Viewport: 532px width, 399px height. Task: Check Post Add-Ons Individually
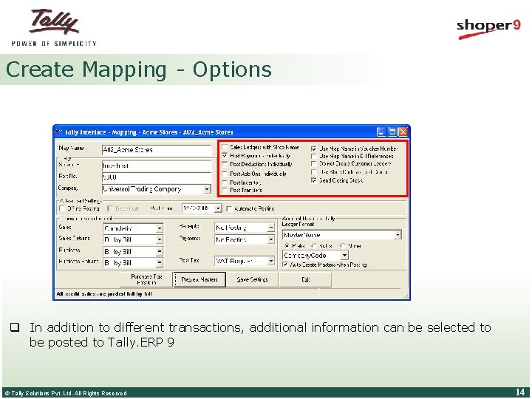[x=225, y=174]
